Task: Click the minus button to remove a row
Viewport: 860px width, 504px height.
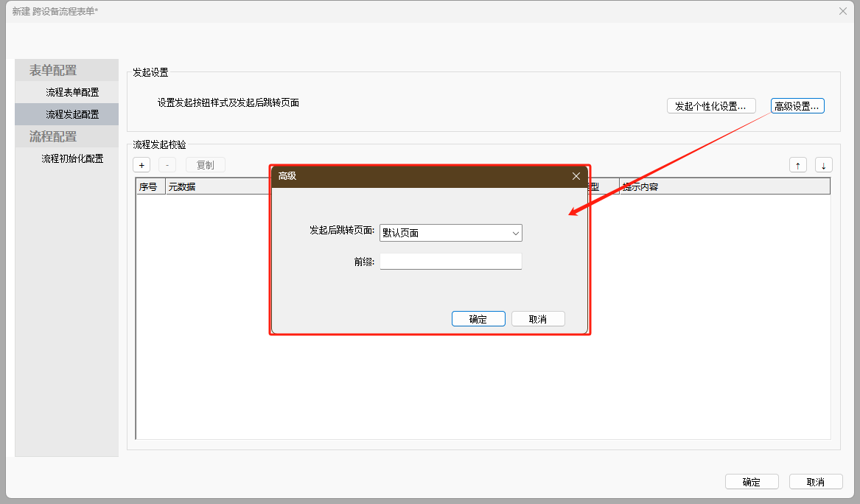Action: coord(167,165)
